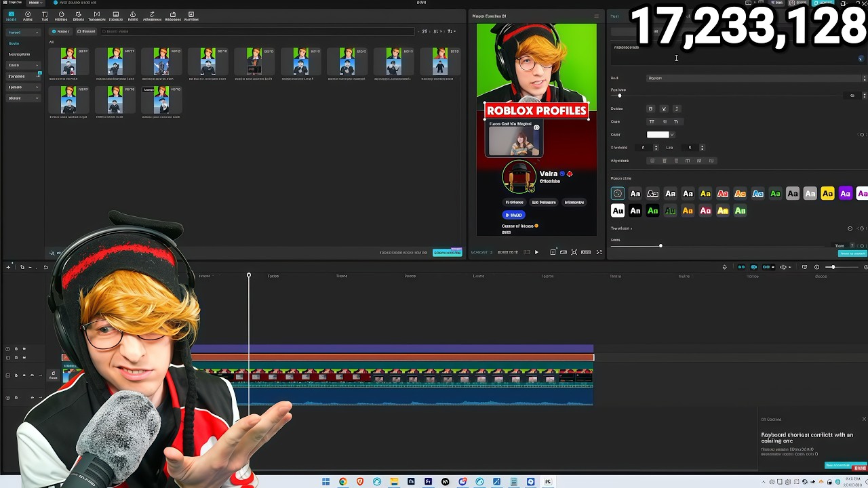The height and width of the screenshot is (488, 868).
Task: Click the media search input field
Action: point(258,31)
